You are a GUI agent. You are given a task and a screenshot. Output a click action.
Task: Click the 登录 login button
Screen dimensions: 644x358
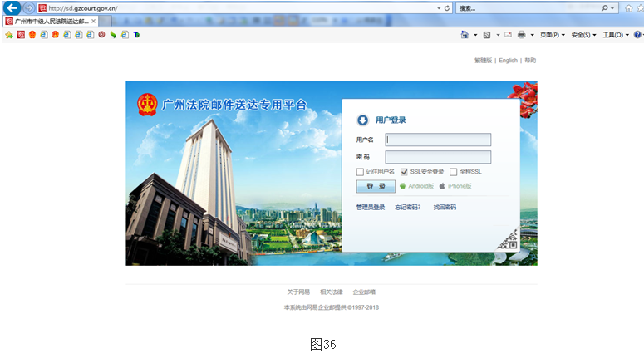tap(376, 186)
